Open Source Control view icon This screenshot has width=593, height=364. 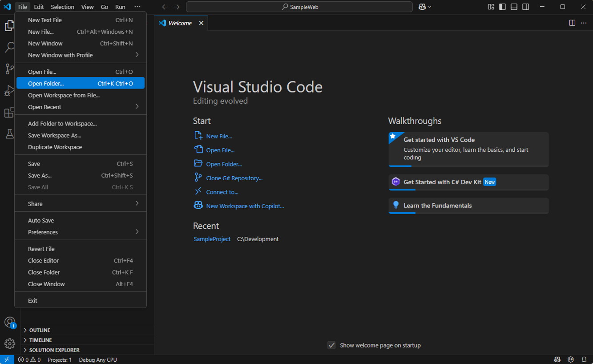pos(9,69)
